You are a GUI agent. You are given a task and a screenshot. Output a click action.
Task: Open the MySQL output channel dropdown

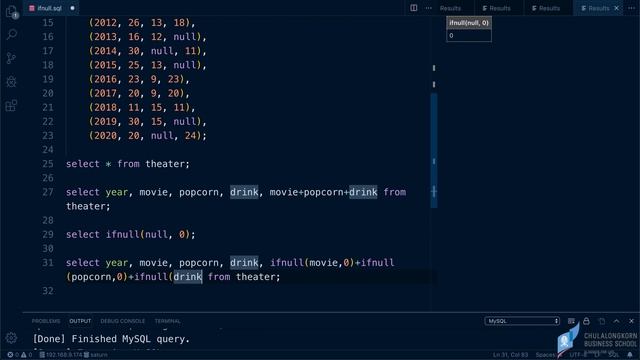[x=522, y=321]
